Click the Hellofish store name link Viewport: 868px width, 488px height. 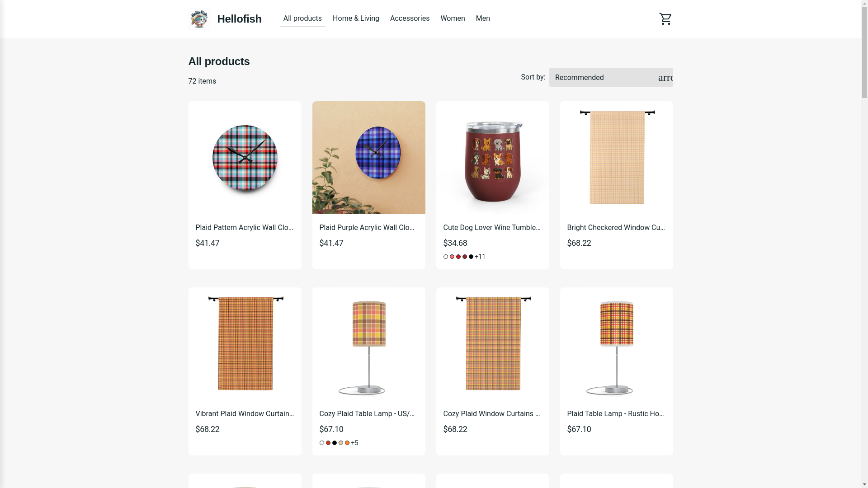239,19
